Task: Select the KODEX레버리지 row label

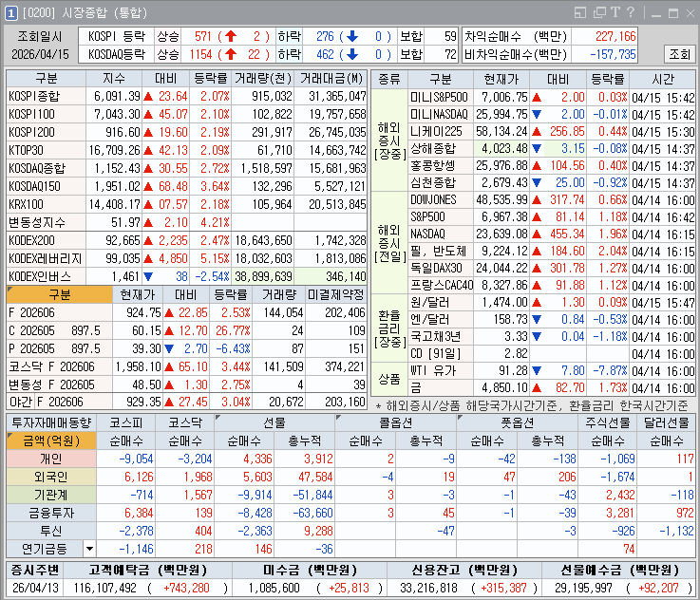Action: pos(46,259)
